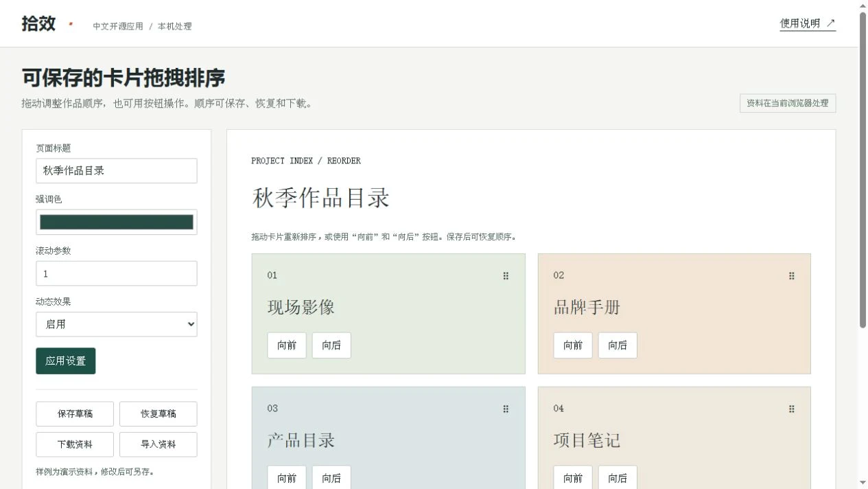Move 品牌手册 card with 向后
868x489 pixels.
click(618, 345)
